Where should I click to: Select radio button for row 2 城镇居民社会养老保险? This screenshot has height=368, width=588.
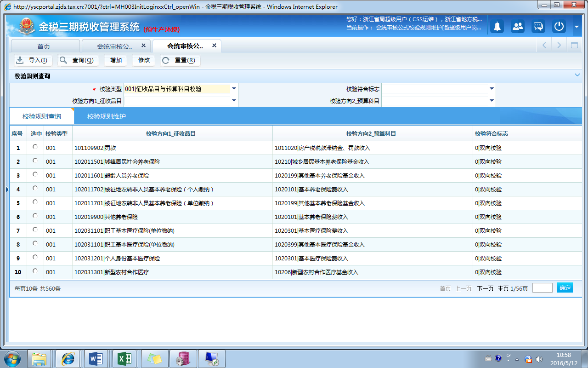35,161
